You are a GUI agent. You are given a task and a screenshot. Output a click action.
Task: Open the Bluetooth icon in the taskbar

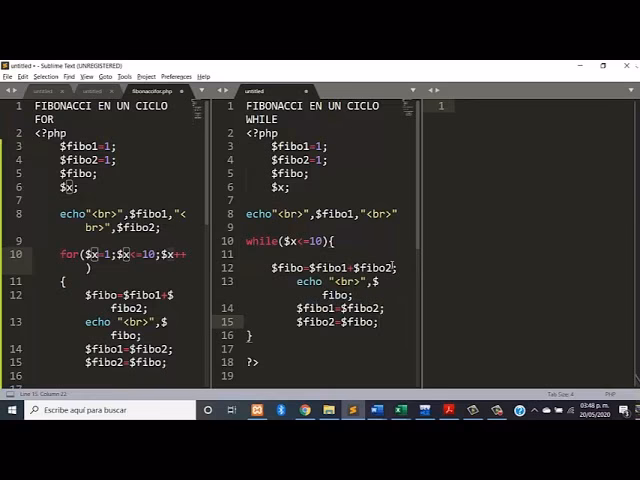click(x=281, y=410)
